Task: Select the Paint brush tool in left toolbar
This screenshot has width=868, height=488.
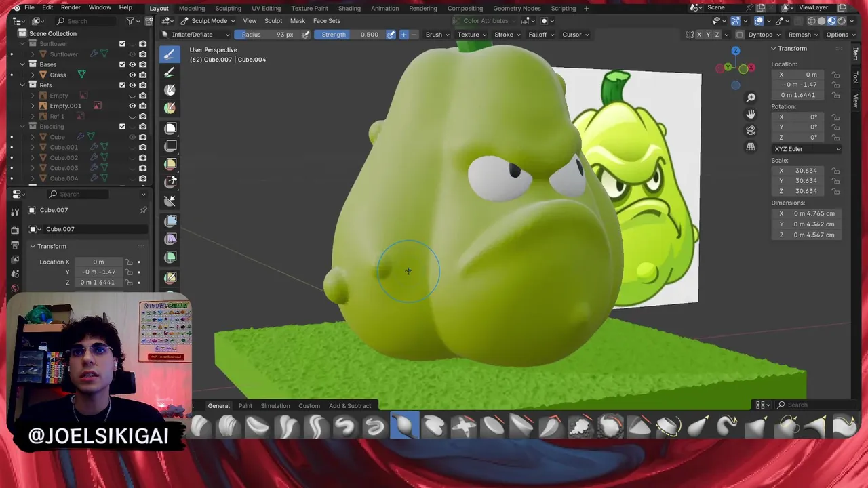Action: [170, 73]
